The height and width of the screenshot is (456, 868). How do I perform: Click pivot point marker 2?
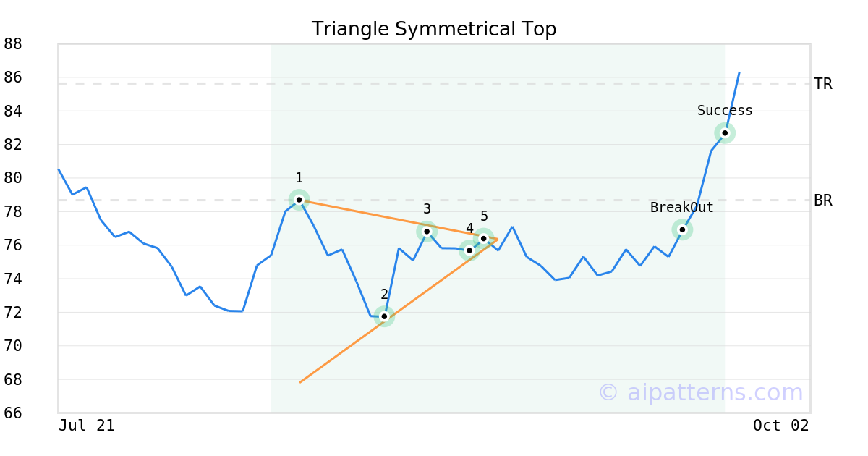coord(384,316)
